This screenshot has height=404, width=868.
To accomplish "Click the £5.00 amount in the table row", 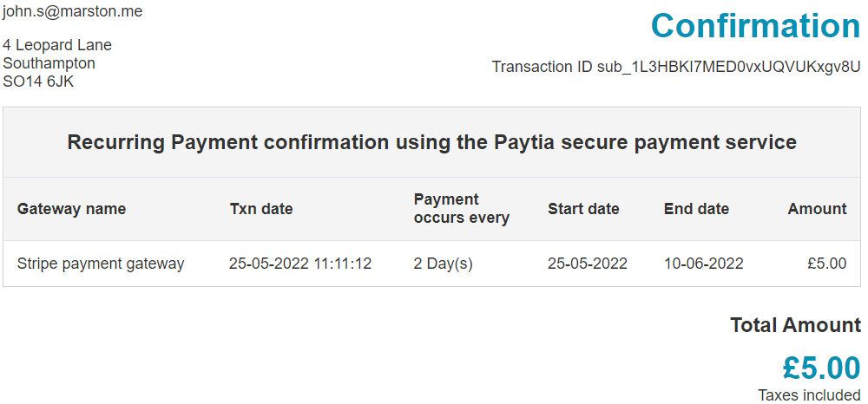I will (x=826, y=264).
